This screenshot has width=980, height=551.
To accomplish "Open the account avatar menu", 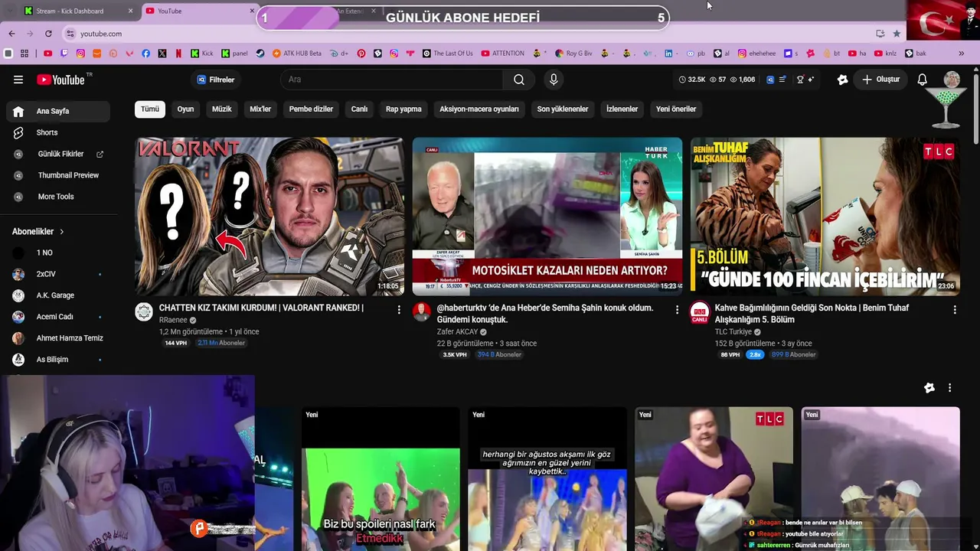I will [x=952, y=80].
